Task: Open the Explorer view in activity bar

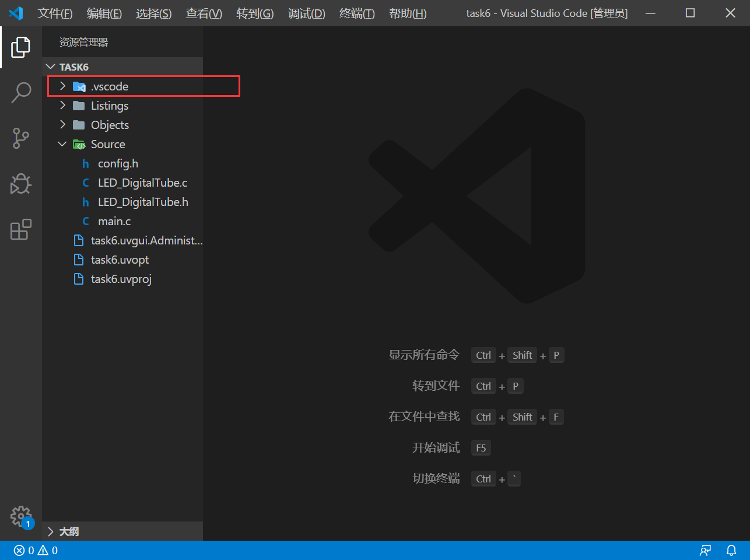Action: pos(20,47)
